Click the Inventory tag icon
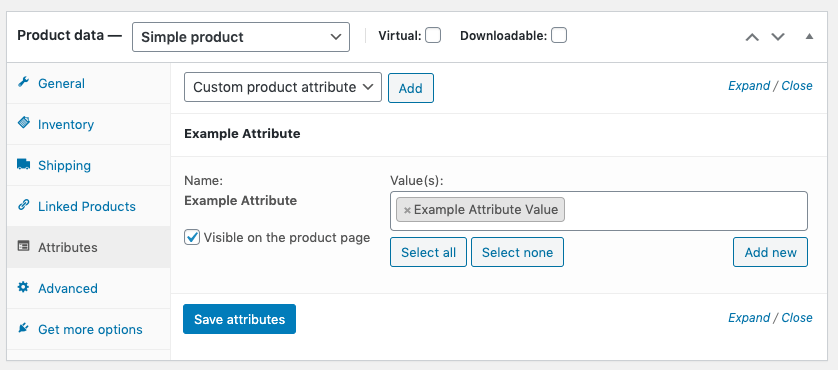 pyautogui.click(x=24, y=123)
